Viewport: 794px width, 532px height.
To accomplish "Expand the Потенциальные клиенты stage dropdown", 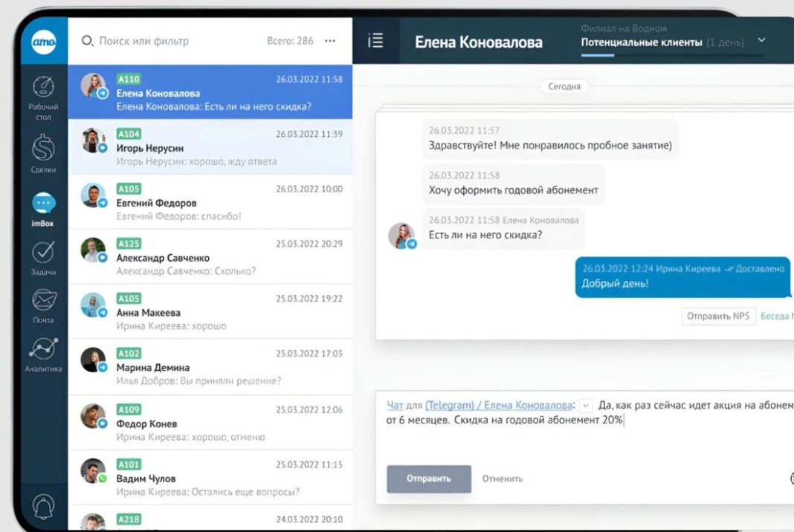I will pyautogui.click(x=761, y=41).
